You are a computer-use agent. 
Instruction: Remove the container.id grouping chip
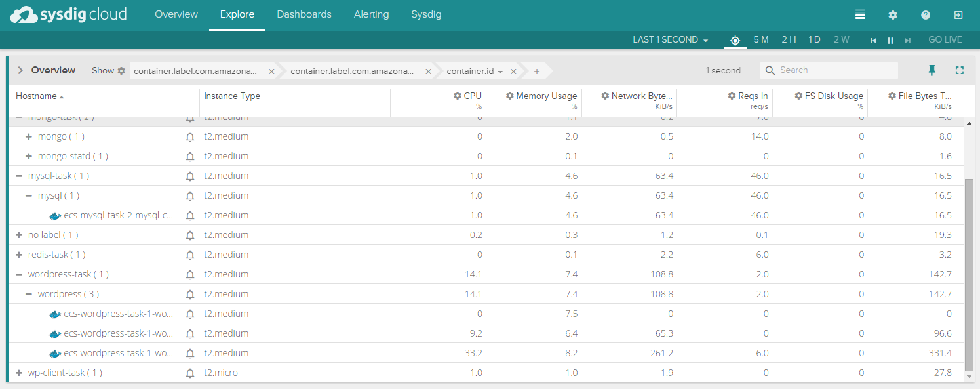tap(513, 72)
